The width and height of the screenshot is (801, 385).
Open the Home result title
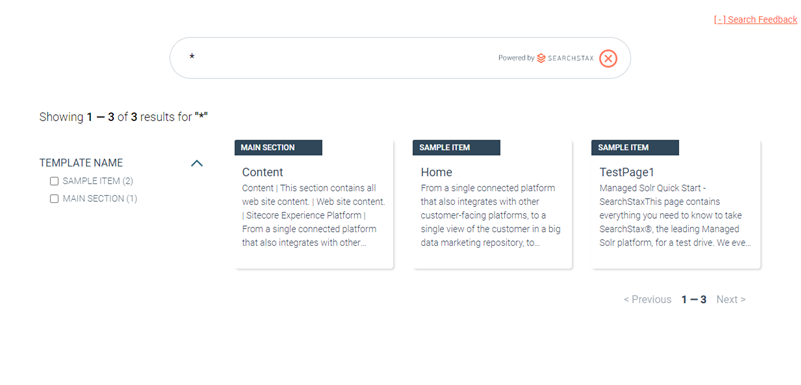[x=436, y=172]
